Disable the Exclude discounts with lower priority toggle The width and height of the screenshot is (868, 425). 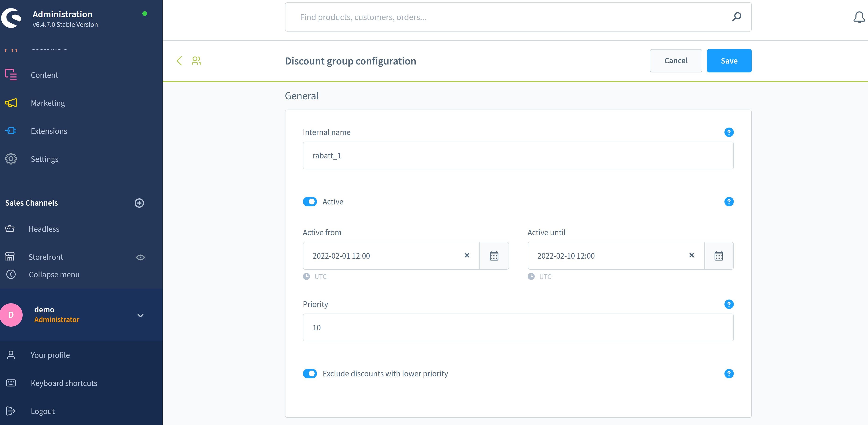tap(310, 373)
